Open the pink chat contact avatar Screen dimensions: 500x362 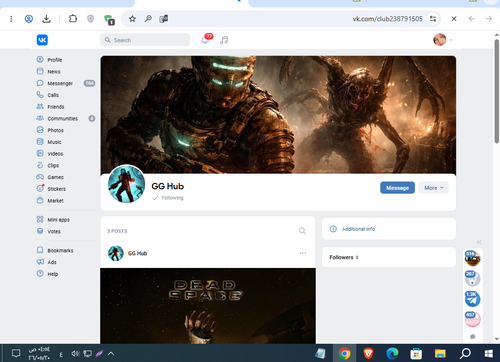(x=472, y=319)
